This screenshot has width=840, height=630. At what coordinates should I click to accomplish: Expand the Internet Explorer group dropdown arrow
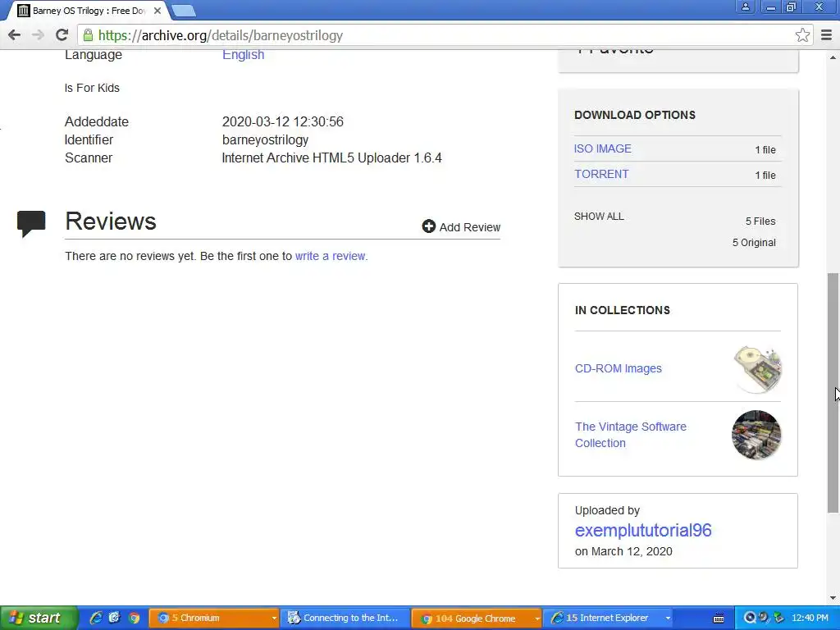668,619
